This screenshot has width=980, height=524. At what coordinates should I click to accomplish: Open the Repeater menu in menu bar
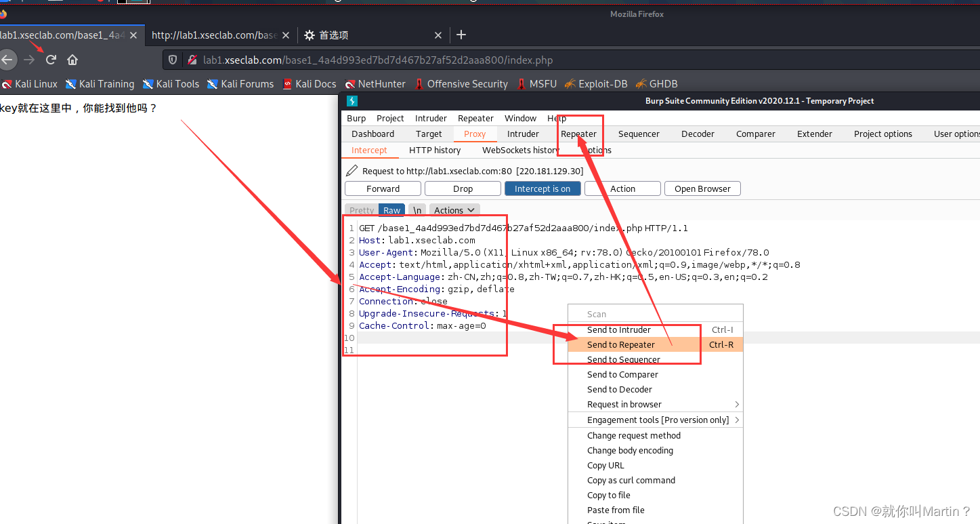(475, 118)
